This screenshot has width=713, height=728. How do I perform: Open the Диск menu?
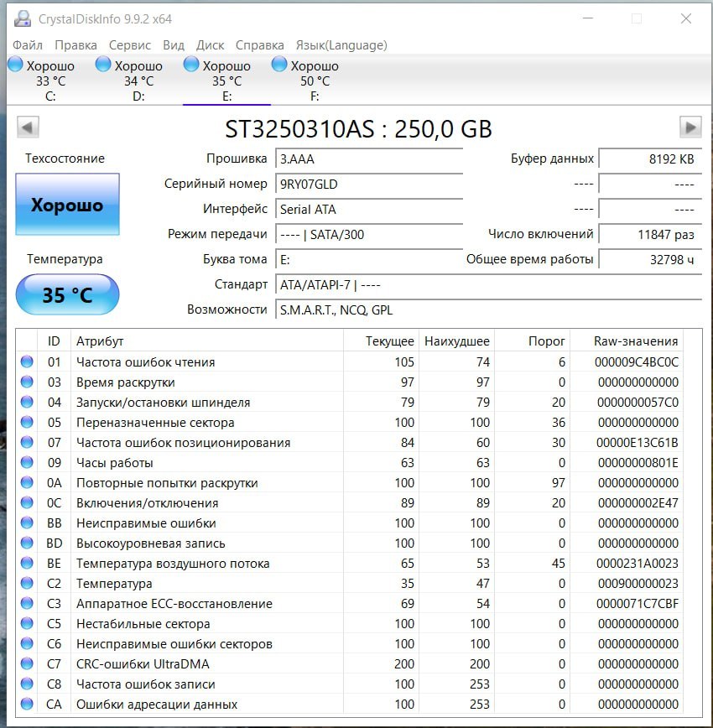210,45
